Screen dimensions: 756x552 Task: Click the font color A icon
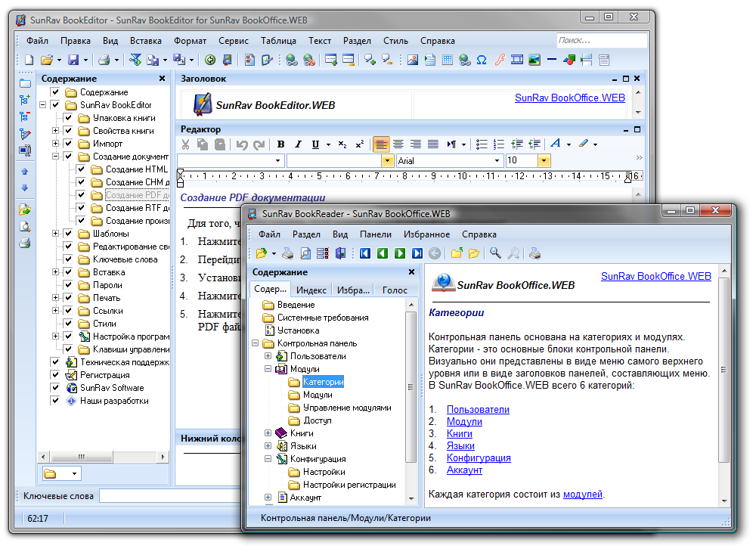[x=556, y=144]
